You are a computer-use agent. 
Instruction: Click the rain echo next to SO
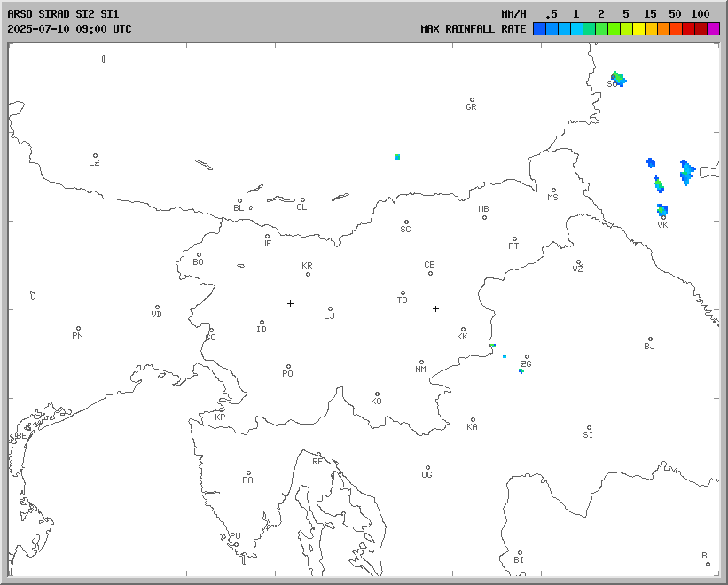pyautogui.click(x=619, y=79)
